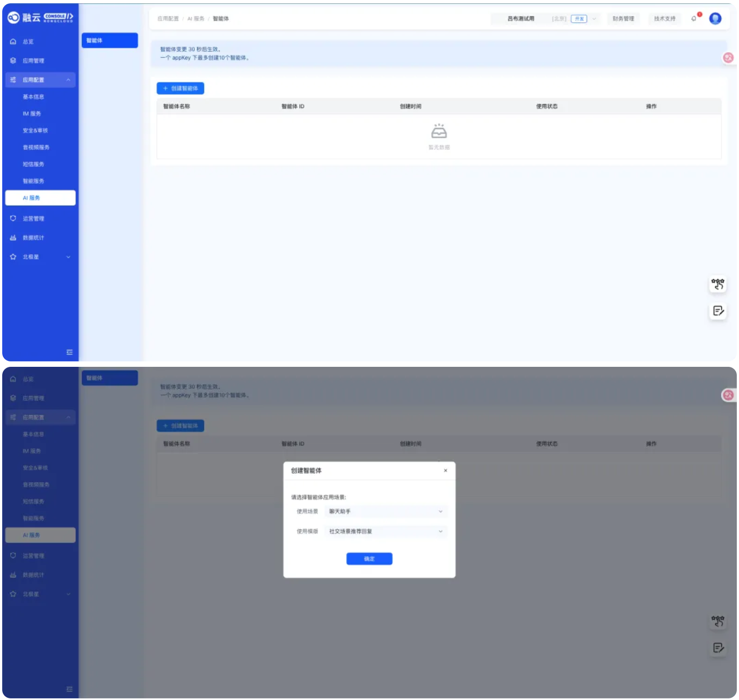Open 技术支持 in the top bar
Image resolution: width=739 pixels, height=700 pixels.
tap(665, 18)
